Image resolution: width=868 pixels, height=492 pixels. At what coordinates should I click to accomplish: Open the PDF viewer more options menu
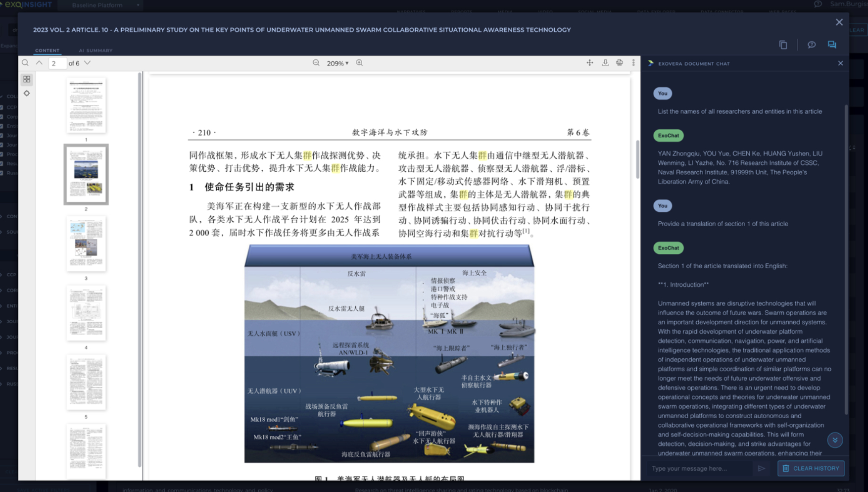(x=633, y=63)
